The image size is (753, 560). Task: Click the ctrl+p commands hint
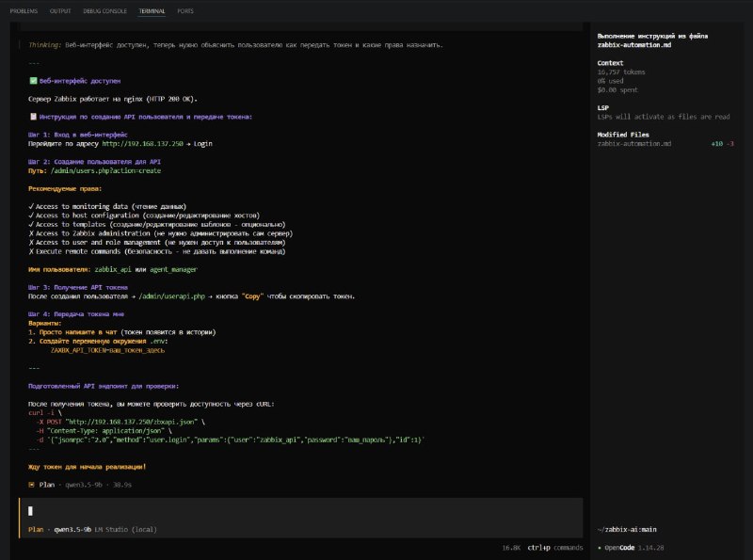click(555, 548)
